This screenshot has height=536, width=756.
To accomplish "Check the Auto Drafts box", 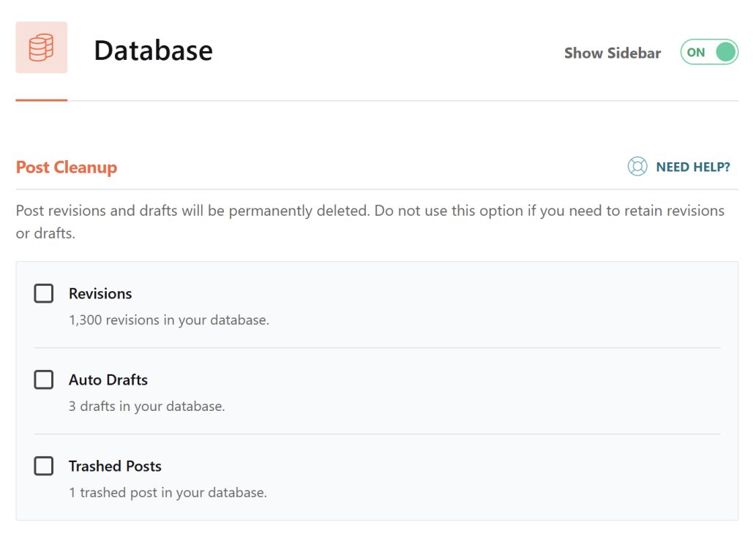I will coord(43,379).
